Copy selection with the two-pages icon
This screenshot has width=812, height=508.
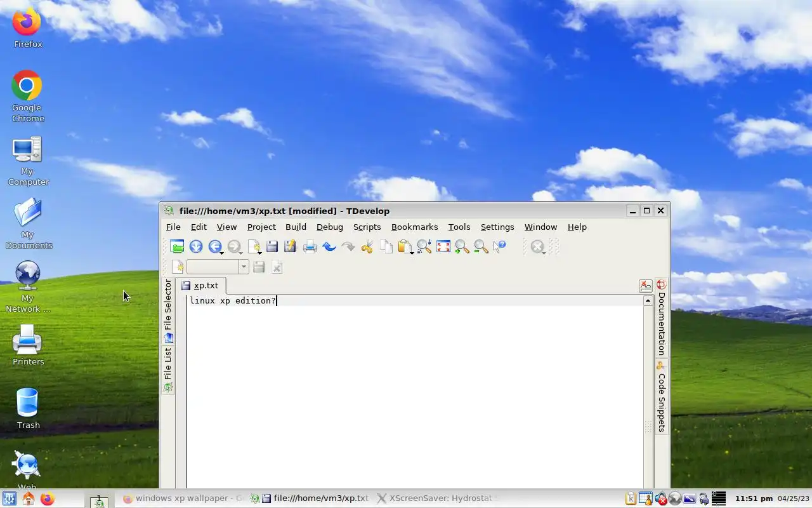(x=386, y=246)
